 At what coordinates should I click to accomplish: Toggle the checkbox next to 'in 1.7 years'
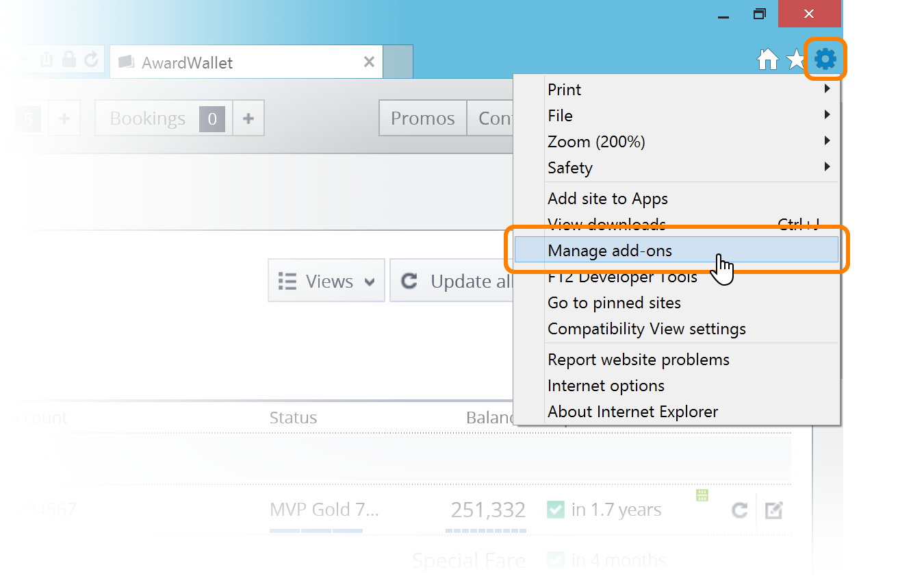[x=555, y=510]
